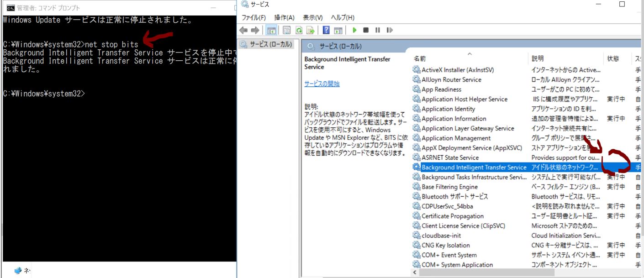The image size is (644, 278).
Task: Click the サービスの開始 link
Action: click(322, 84)
